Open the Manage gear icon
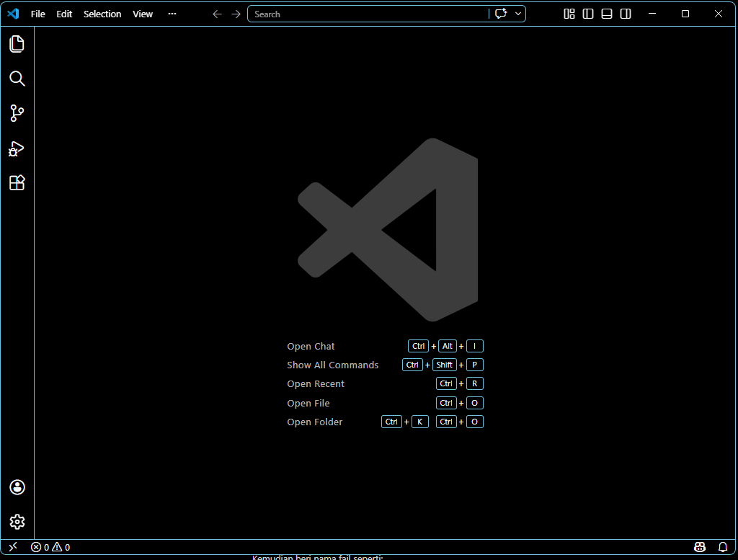The height and width of the screenshot is (560, 738). pos(17,521)
